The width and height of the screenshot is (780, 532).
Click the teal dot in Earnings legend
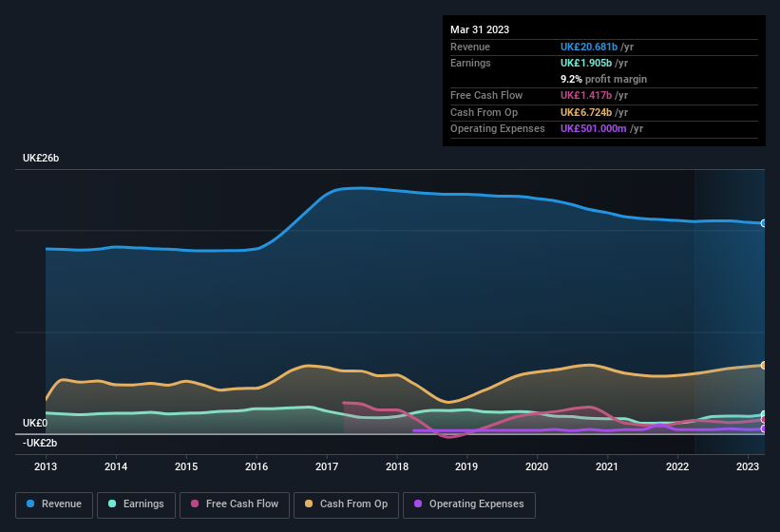[x=113, y=504]
